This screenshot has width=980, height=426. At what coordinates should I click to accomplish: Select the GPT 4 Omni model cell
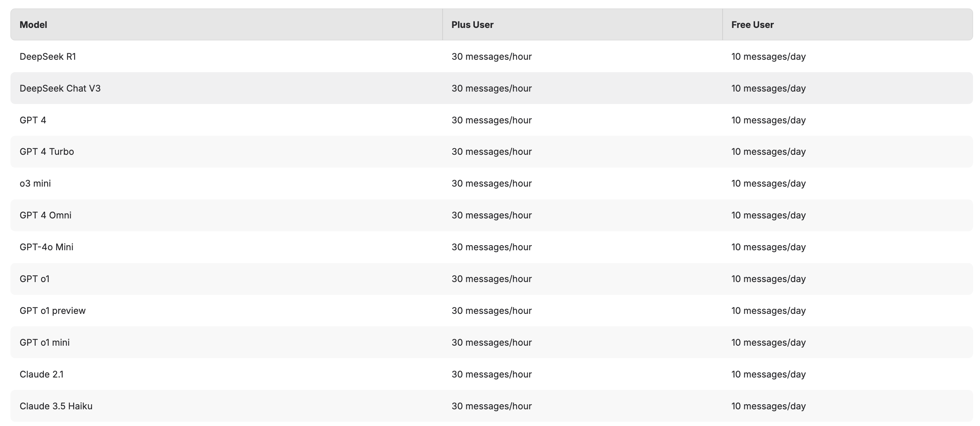45,215
